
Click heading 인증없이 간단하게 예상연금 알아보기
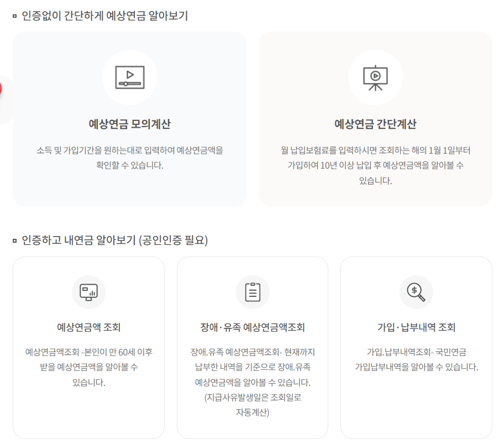[x=104, y=16]
